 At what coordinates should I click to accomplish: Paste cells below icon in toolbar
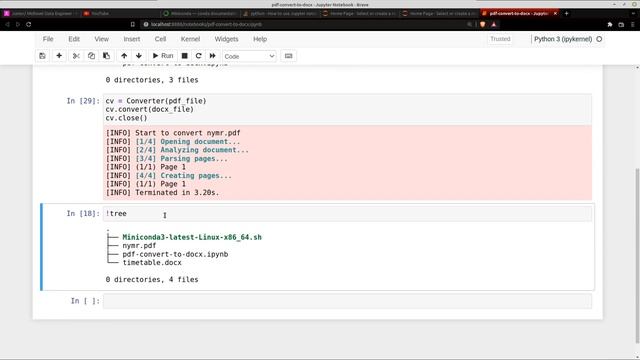pos(107,56)
